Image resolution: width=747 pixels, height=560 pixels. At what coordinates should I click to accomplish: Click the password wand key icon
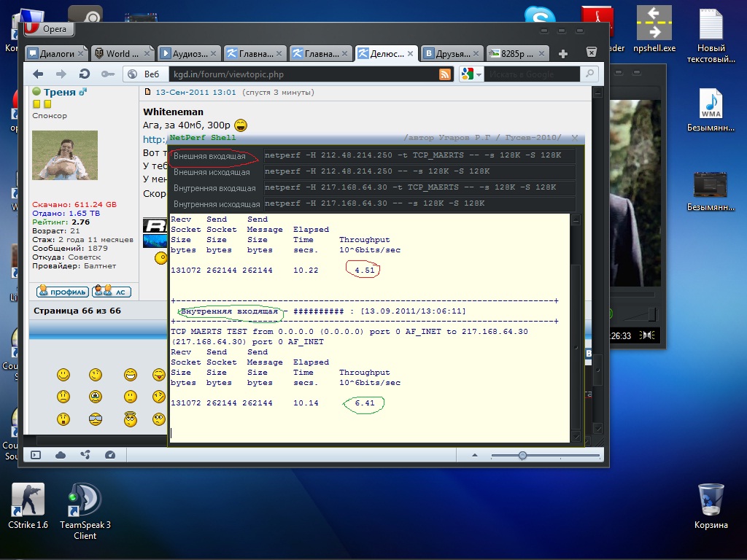(x=107, y=74)
